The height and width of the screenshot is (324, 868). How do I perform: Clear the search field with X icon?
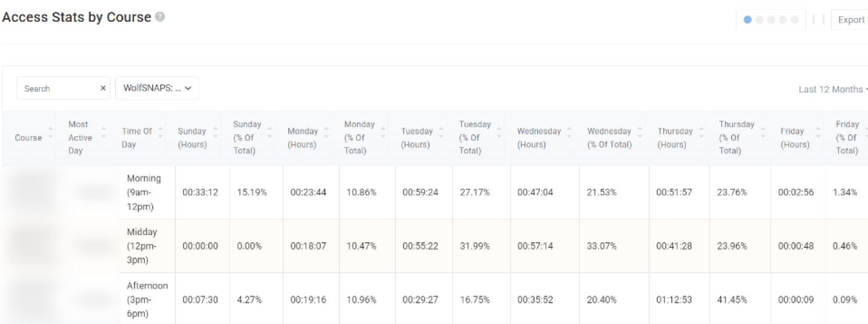coord(103,88)
